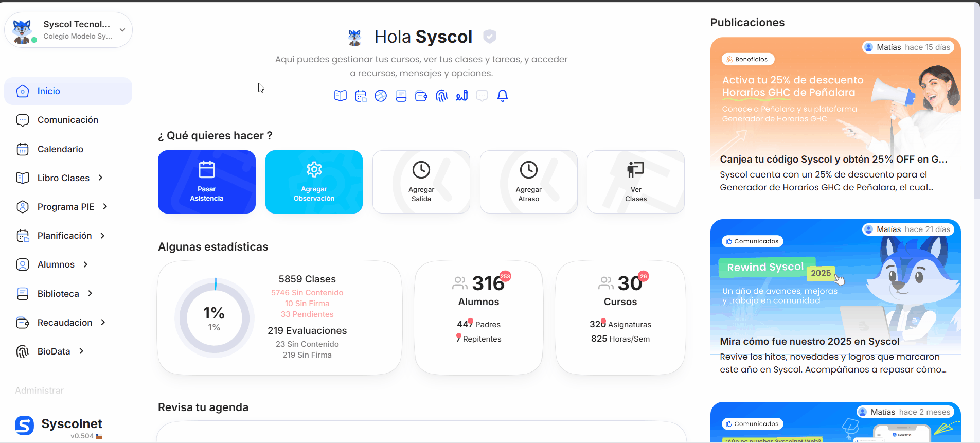Open the open-book shortcut icon under the greeting
The height and width of the screenshot is (443, 980).
click(341, 96)
